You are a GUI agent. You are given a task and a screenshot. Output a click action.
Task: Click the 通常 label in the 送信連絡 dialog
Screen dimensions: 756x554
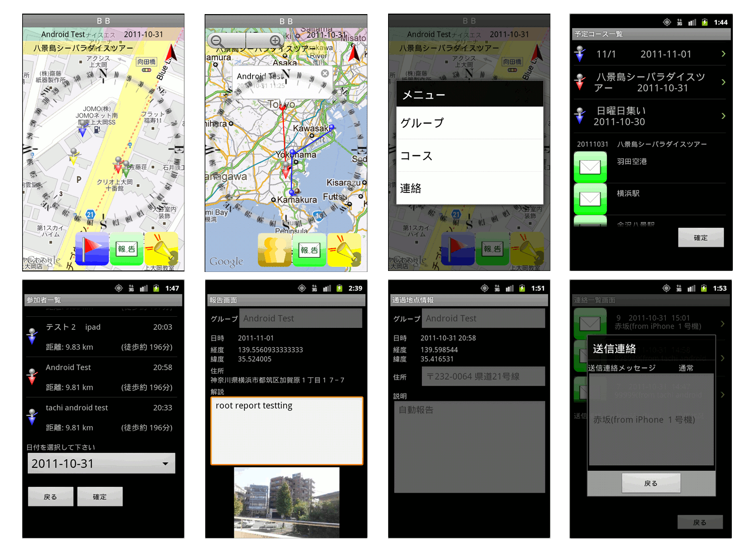click(686, 368)
